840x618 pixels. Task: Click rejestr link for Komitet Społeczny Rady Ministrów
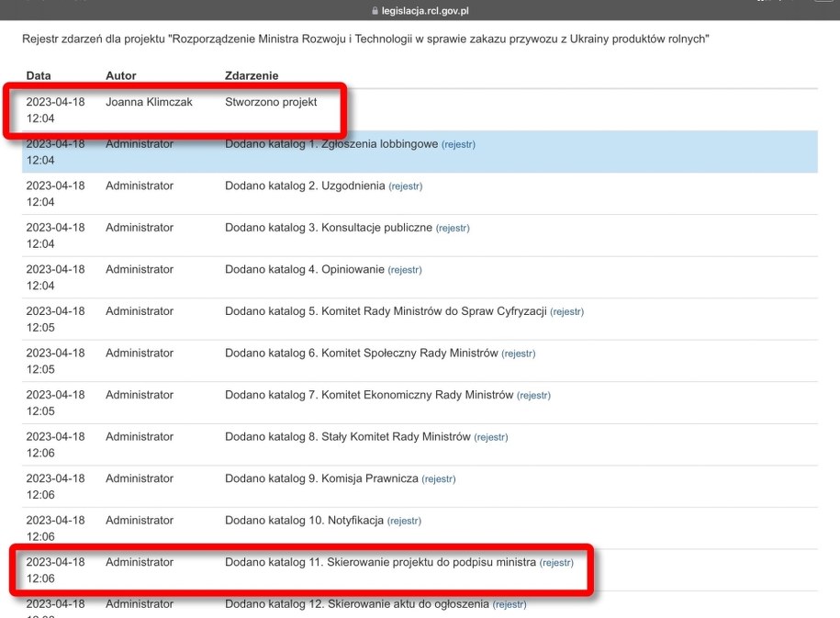click(x=518, y=354)
